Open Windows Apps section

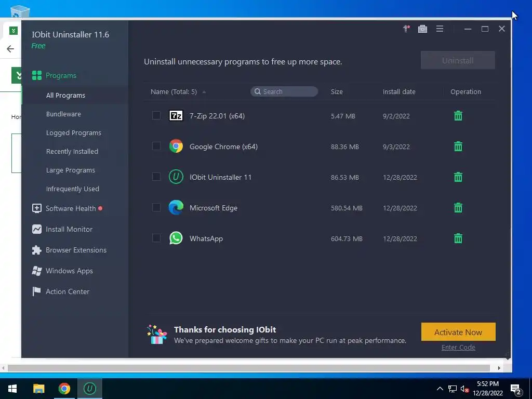coord(62,271)
